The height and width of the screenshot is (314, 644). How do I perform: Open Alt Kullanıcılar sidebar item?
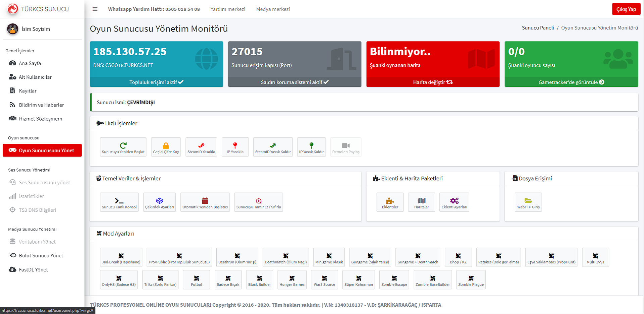35,77
